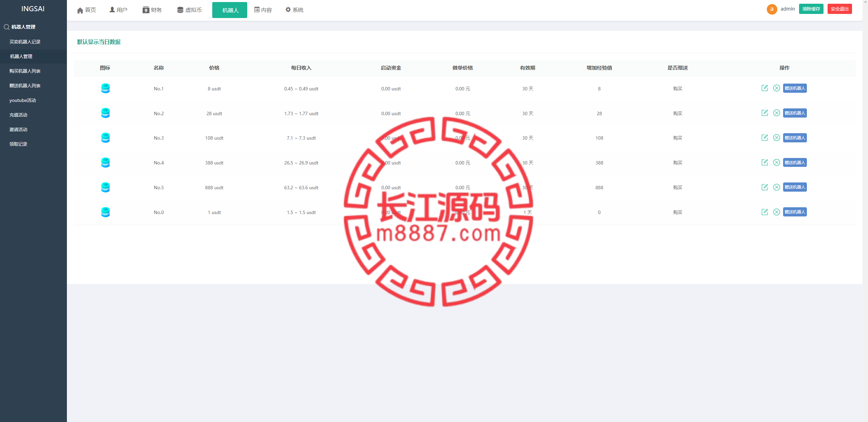Viewport: 868px width, 422px height.
Task: Delete robot No.0 with circle-x icon
Action: click(776, 212)
